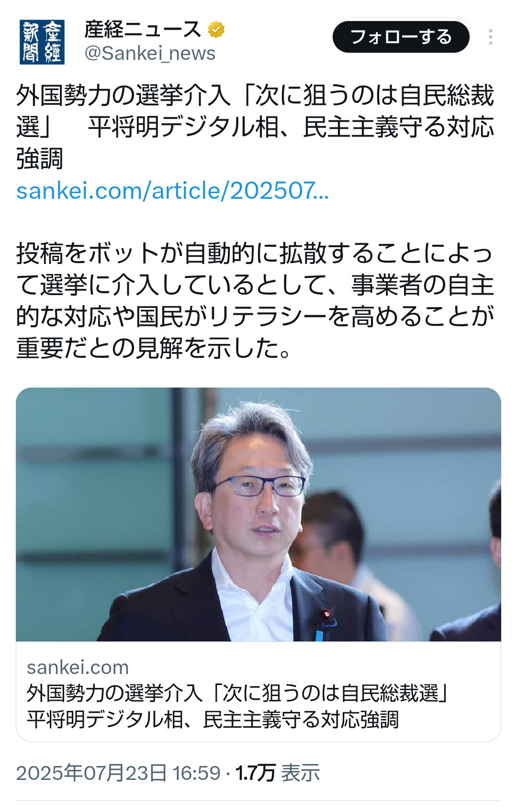Open the bold 1.7万 view count number
The image size is (517, 812).
(x=255, y=773)
